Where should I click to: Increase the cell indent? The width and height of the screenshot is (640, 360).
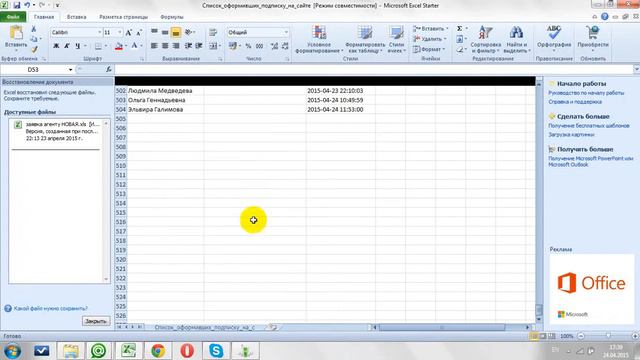pos(199,46)
